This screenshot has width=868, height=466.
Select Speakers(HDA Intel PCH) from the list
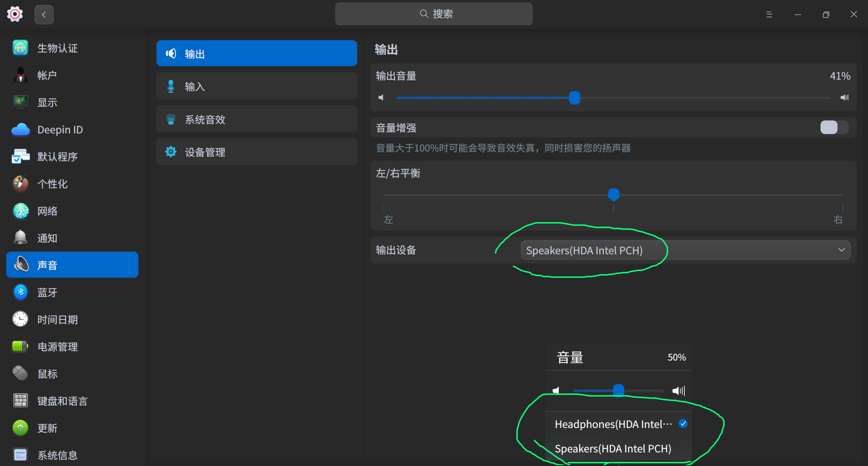pos(613,448)
